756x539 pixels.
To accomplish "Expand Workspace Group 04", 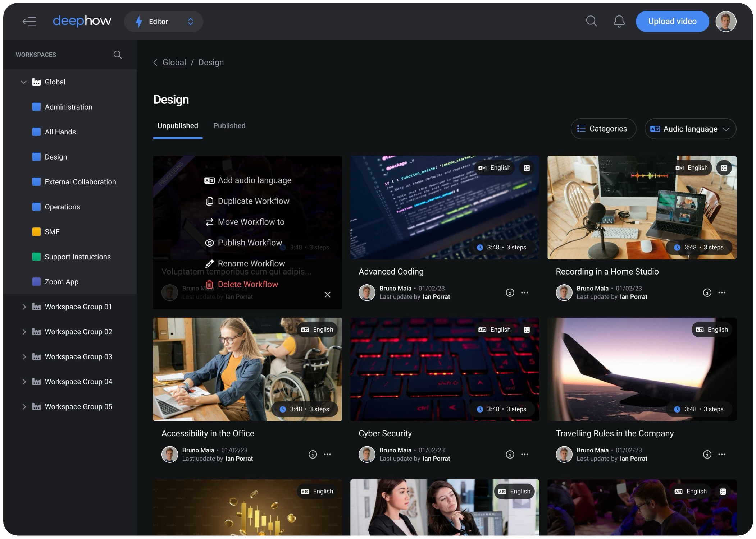I will (x=24, y=382).
